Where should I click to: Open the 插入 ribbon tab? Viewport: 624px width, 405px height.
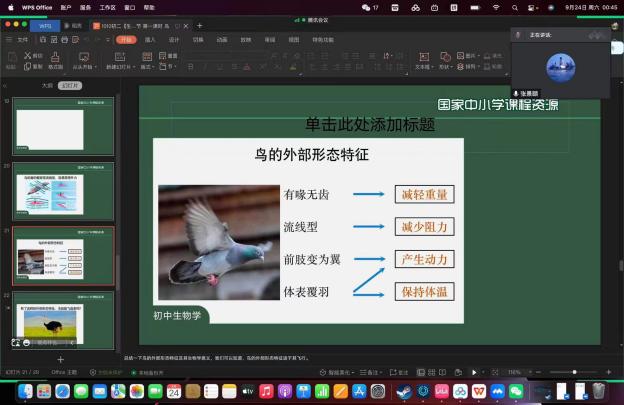pos(150,40)
